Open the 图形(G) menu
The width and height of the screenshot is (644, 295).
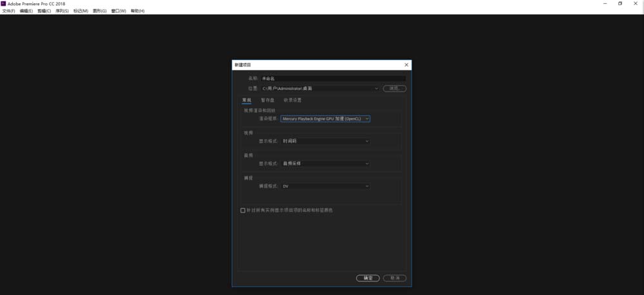click(x=100, y=11)
